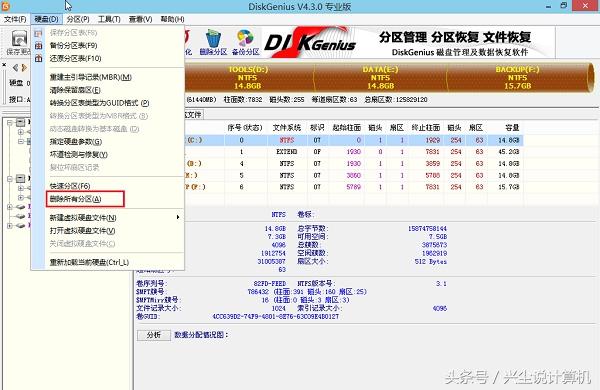Click the 备份分区表(F9) menu icon
600x390 pixels.
pos(38,46)
